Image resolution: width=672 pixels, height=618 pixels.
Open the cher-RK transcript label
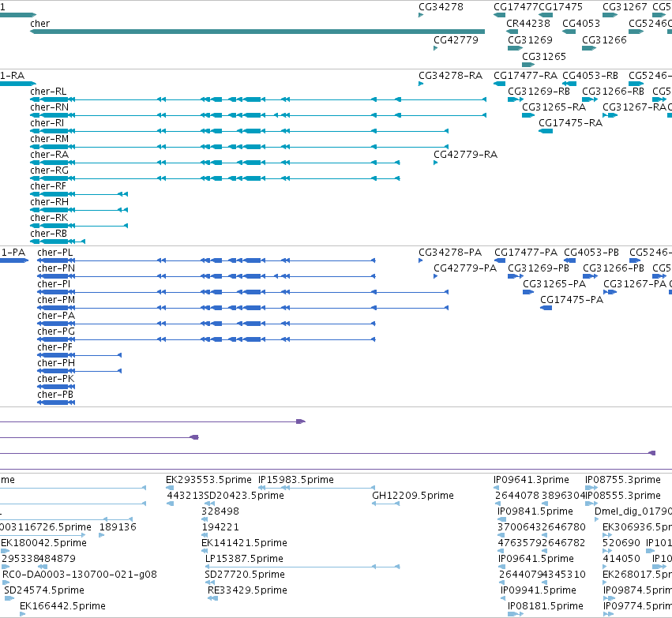tap(49, 218)
